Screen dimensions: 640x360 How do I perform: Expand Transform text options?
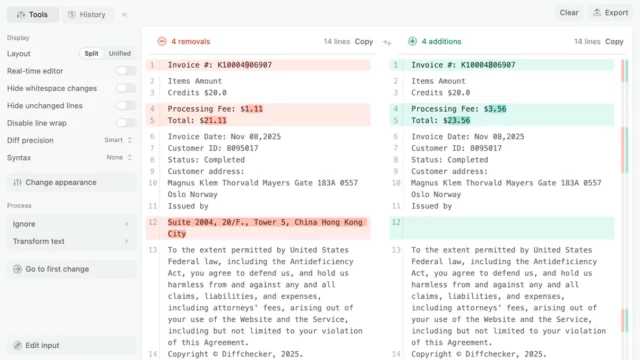[72, 241]
